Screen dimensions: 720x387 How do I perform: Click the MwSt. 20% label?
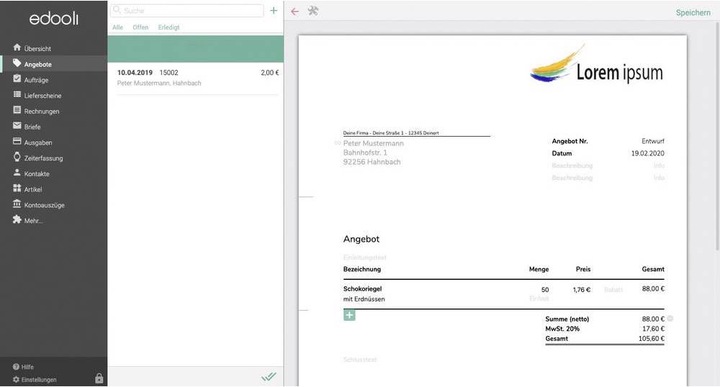(x=562, y=329)
